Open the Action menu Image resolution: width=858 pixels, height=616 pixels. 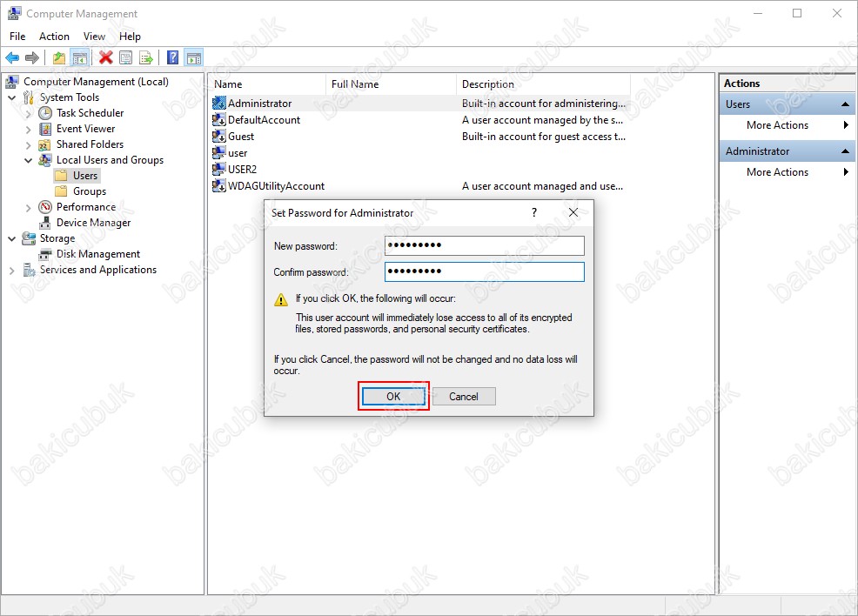[54, 36]
